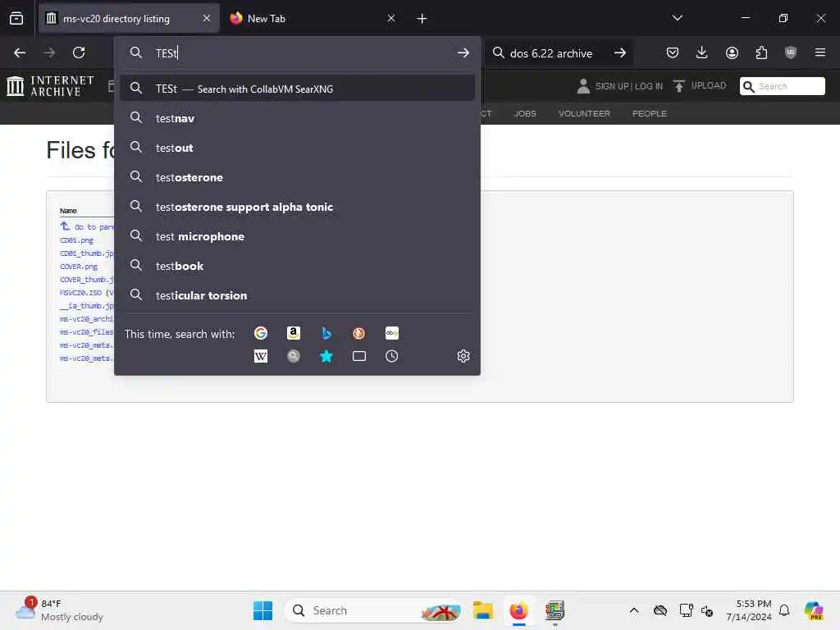This screenshot has height=630, width=840.
Task: Pick the gray magnifier search engine icon
Action: click(x=294, y=356)
